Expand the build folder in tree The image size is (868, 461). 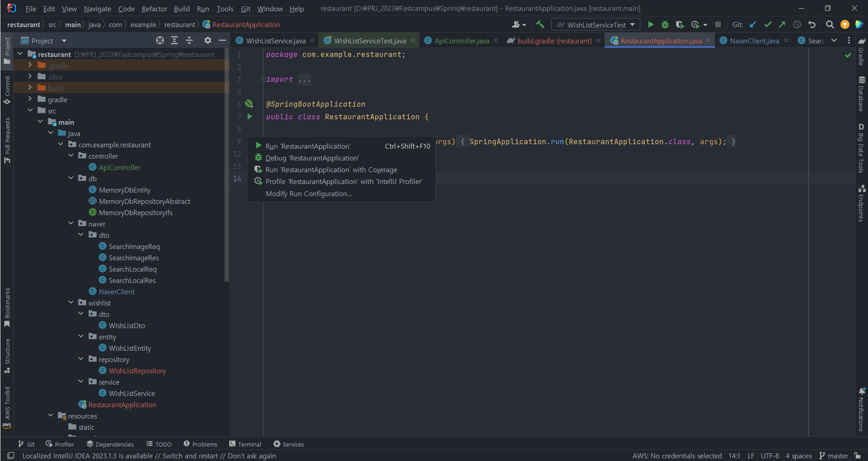point(30,88)
